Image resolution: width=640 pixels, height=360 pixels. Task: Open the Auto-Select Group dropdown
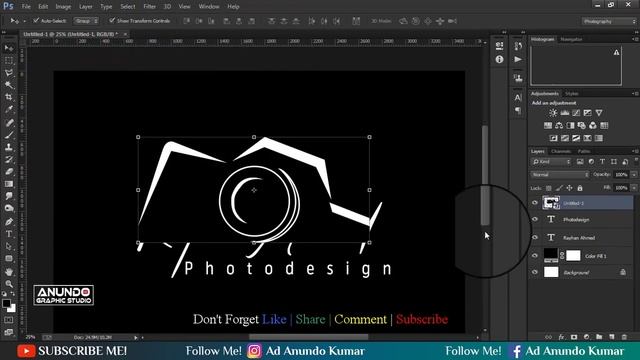pos(86,20)
